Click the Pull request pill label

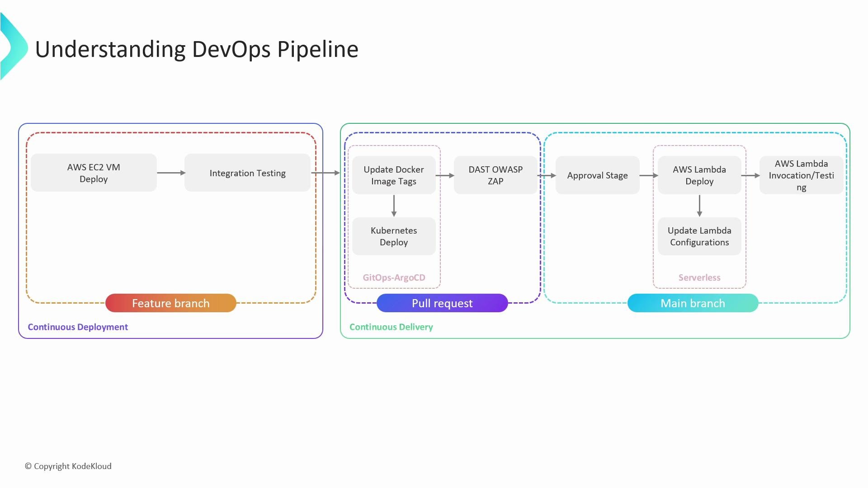pos(442,303)
